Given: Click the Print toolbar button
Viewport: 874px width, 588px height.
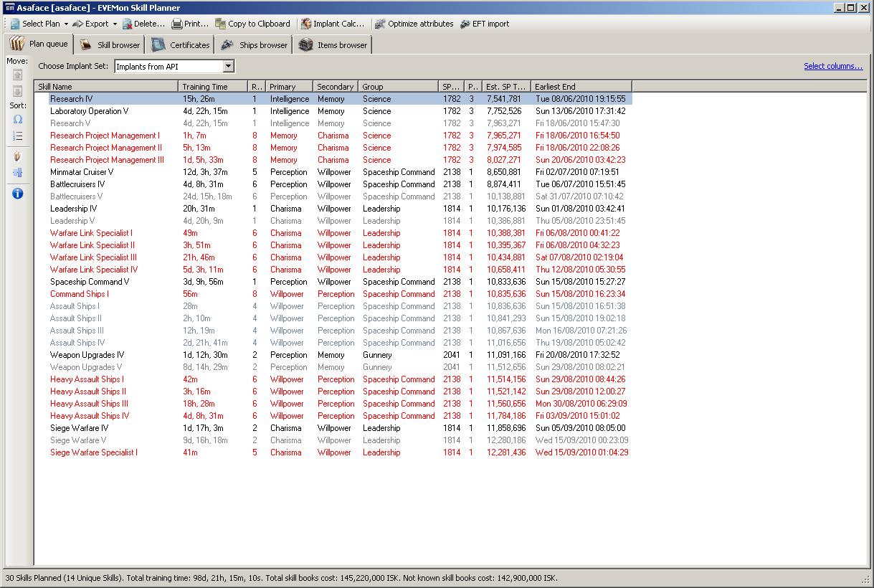Looking at the screenshot, I should pyautogui.click(x=190, y=24).
